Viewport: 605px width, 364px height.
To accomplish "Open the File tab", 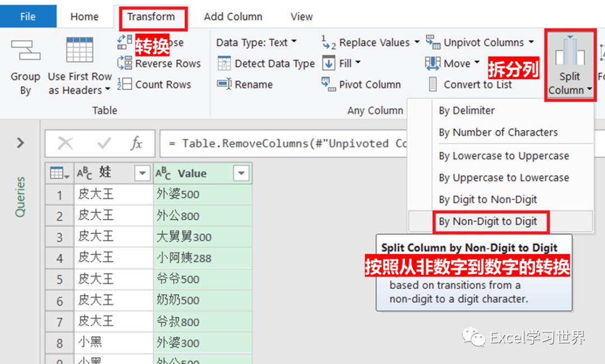I will 28,17.
